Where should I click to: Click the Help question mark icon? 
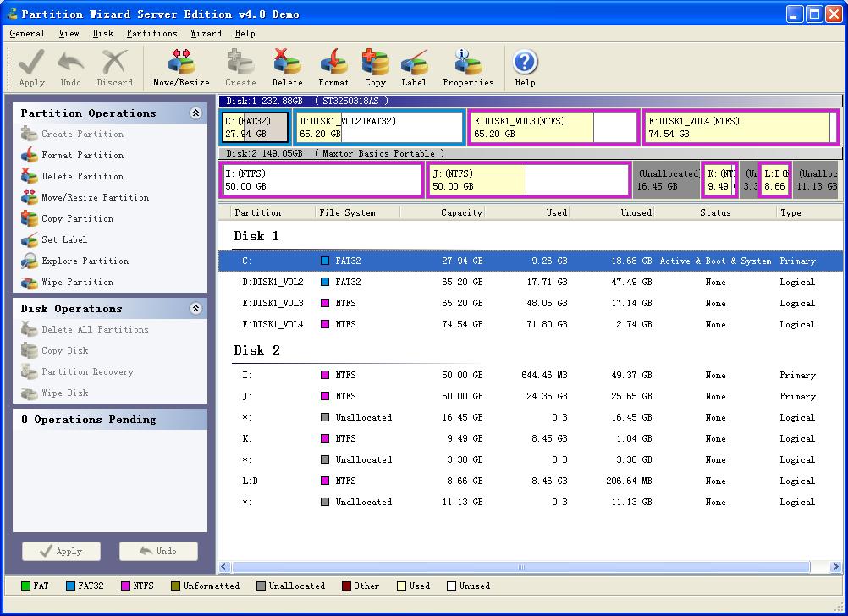click(x=525, y=67)
